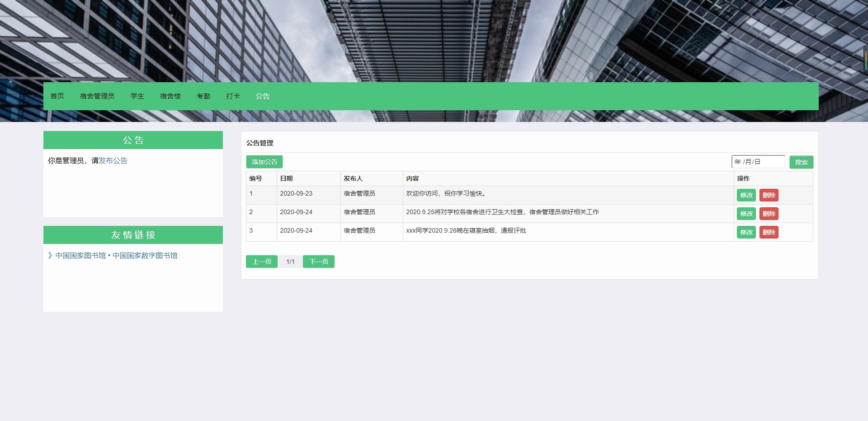Open the 发布公告 link
Image resolution: width=868 pixels, height=421 pixels.
(x=113, y=161)
